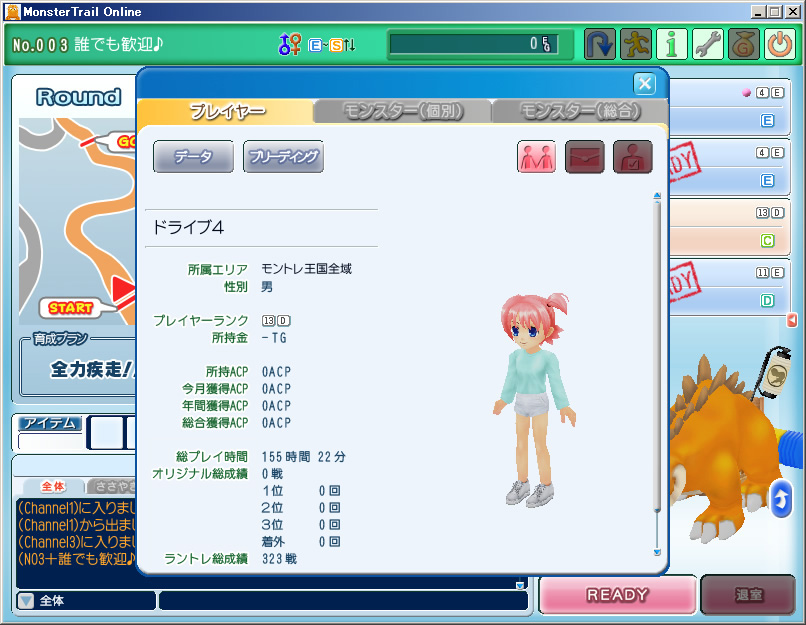Click the chat message input field
The image size is (806, 625).
(x=343, y=600)
